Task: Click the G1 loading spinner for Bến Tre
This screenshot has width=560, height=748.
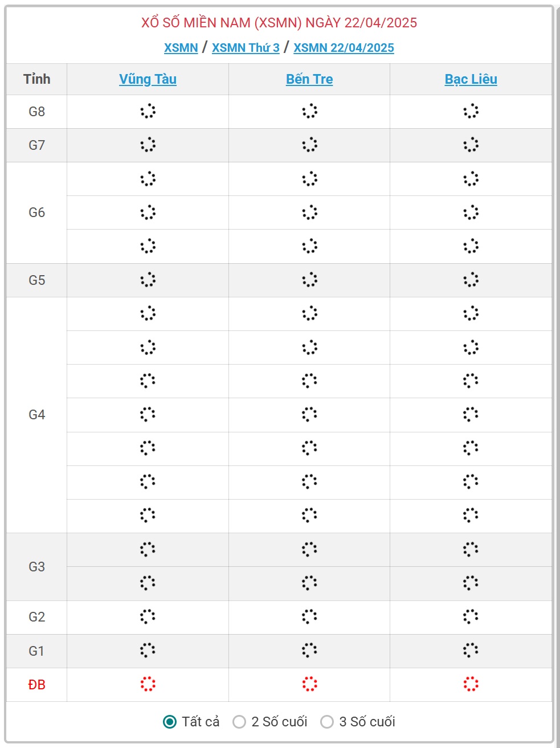Action: click(x=309, y=651)
